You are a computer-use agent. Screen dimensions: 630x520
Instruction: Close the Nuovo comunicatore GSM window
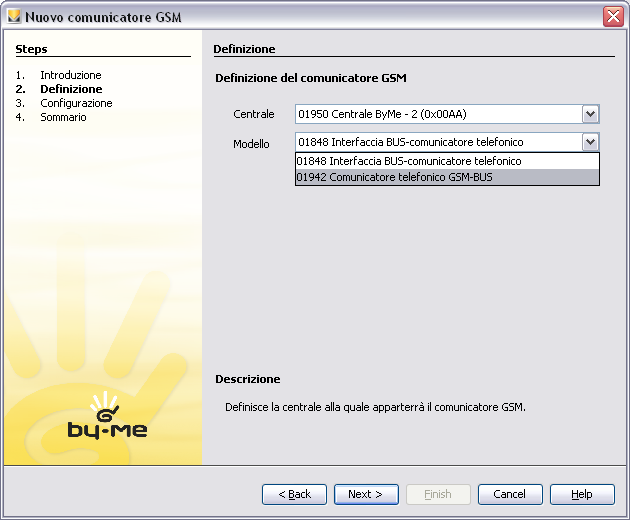(613, 17)
